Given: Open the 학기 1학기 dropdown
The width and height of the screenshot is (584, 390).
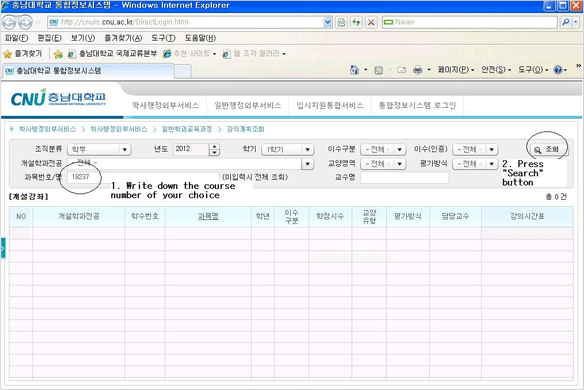Looking at the screenshot, I should [288, 149].
